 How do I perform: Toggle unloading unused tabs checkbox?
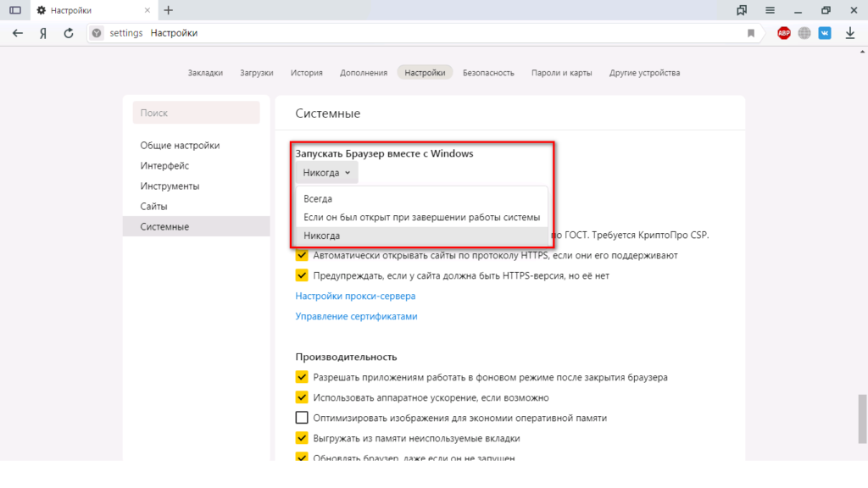tap(302, 438)
